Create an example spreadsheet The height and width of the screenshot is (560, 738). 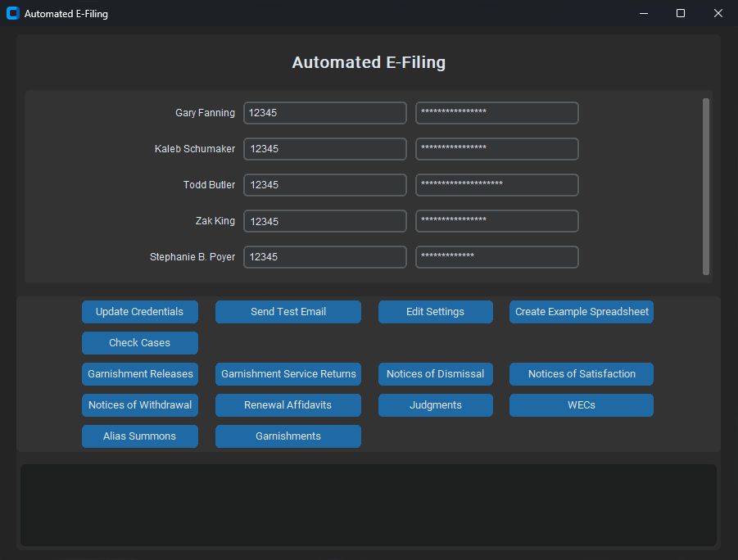click(581, 312)
